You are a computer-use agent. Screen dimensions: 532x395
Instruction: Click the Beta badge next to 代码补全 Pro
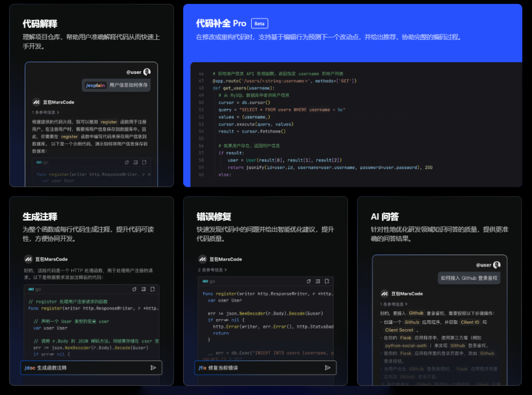(260, 24)
